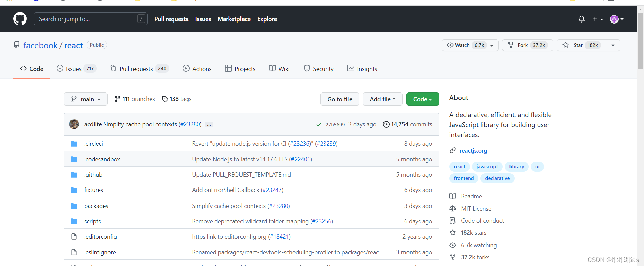Select the library topic tag
This screenshot has width=644, height=266.
tap(517, 167)
